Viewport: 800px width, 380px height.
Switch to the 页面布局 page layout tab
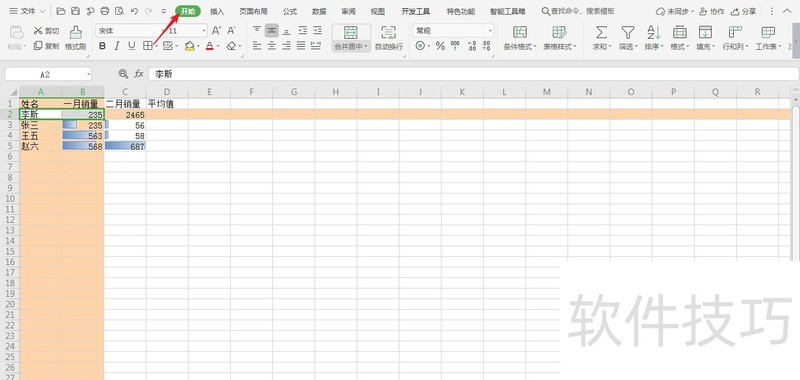[x=253, y=11]
